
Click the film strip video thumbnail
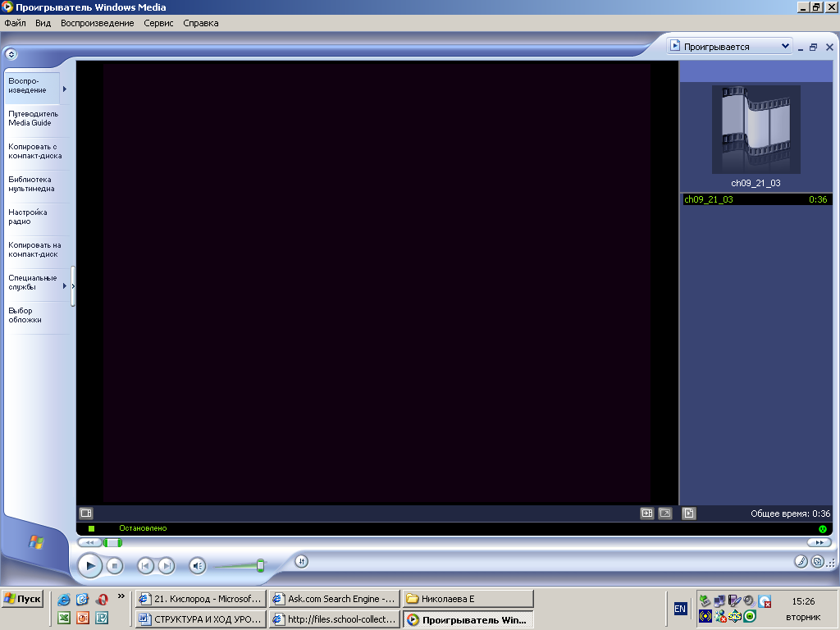[x=756, y=129]
